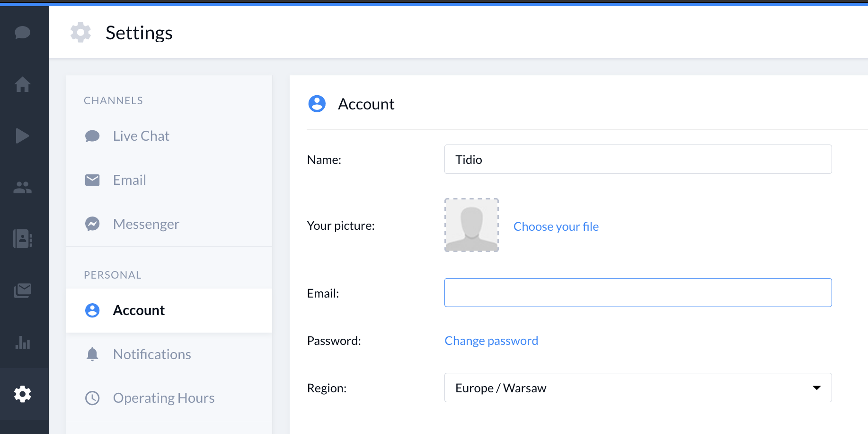The image size is (868, 434).
Task: Open the Notifications settings section
Action: [152, 354]
